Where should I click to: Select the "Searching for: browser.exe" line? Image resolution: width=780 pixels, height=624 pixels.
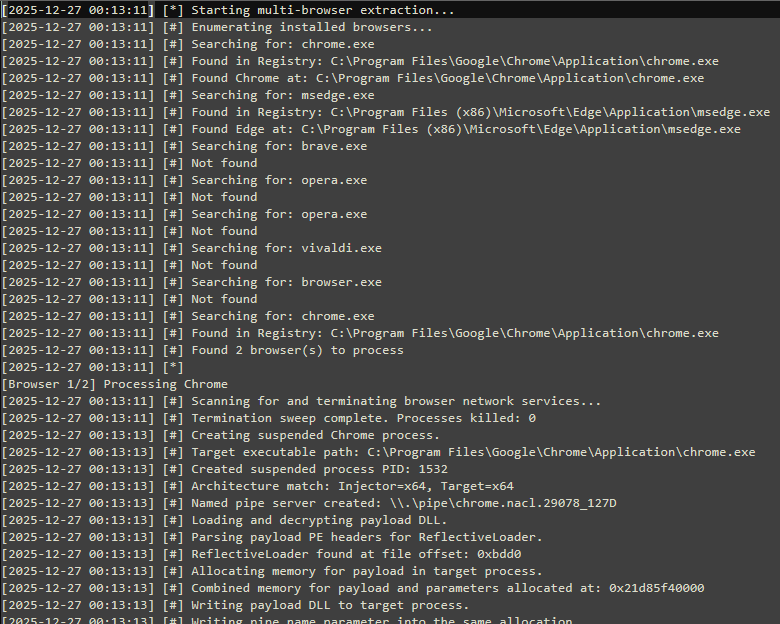coord(286,282)
